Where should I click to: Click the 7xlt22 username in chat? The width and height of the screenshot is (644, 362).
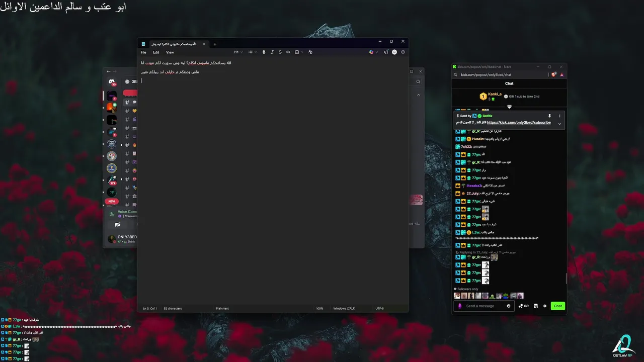[x=467, y=147]
